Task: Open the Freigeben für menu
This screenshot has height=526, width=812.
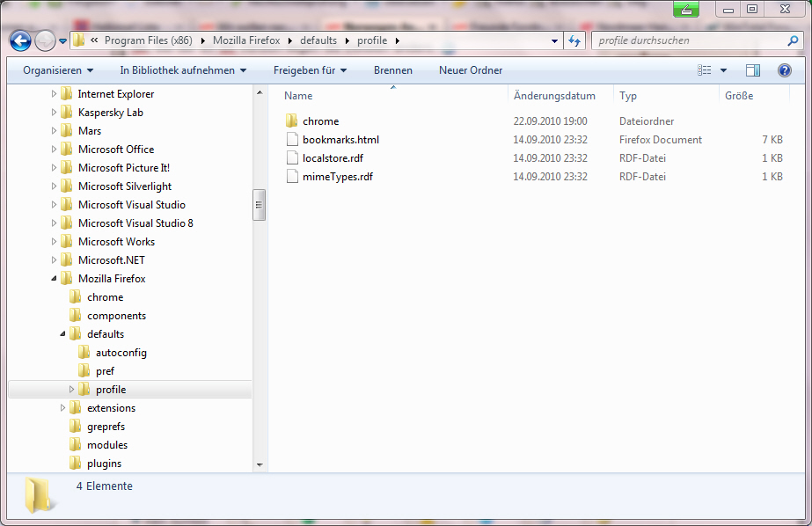Action: pyautogui.click(x=310, y=70)
